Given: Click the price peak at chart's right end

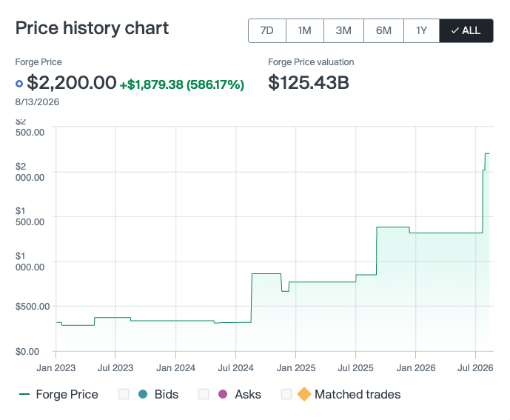Looking at the screenshot, I should point(487,153).
